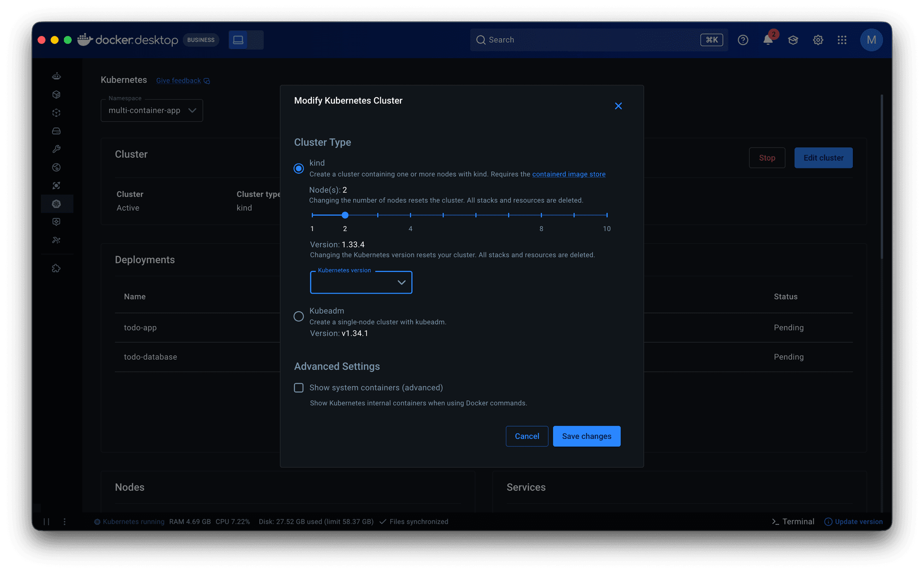Open Volumes section in sidebar
This screenshot has height=573, width=924.
click(x=56, y=131)
